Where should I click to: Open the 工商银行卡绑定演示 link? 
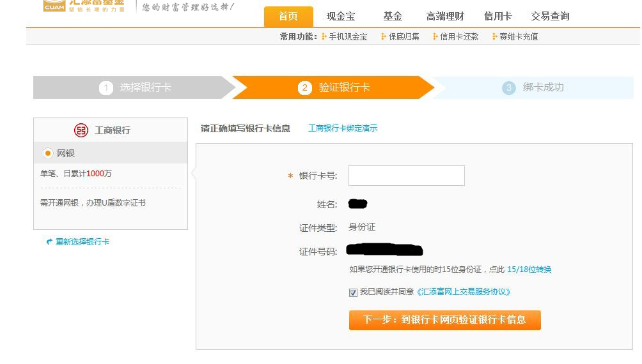click(x=343, y=128)
